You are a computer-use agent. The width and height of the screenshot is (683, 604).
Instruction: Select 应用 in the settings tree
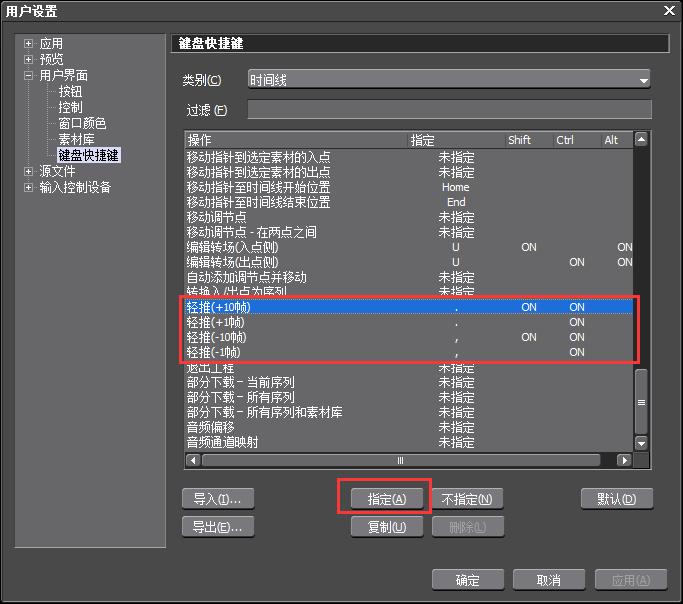coord(51,44)
